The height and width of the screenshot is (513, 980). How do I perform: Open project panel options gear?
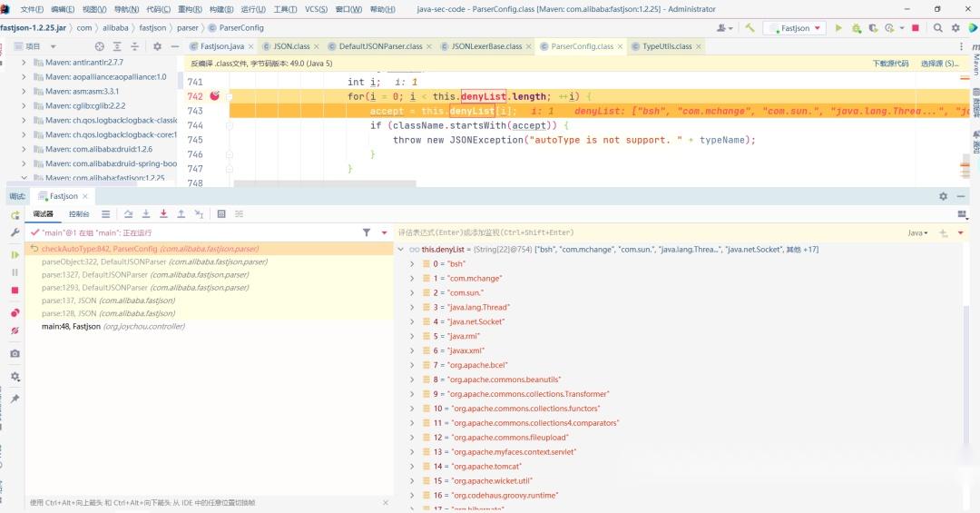coord(158,46)
